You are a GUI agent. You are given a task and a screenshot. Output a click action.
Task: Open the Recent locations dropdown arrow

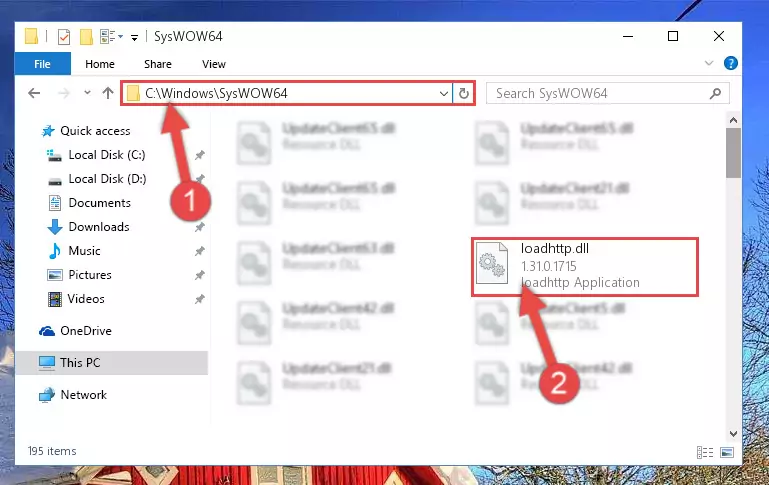87,92
